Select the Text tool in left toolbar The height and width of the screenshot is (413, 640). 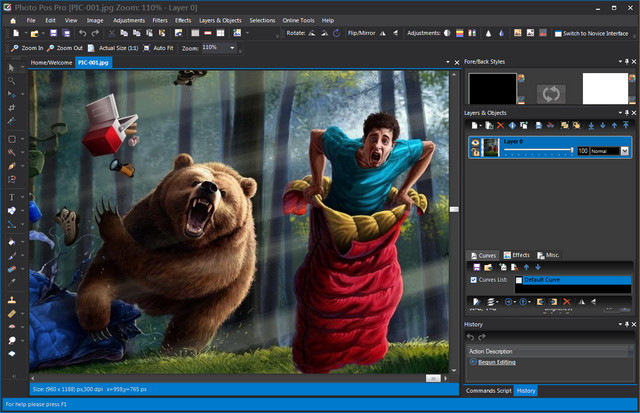point(11,198)
